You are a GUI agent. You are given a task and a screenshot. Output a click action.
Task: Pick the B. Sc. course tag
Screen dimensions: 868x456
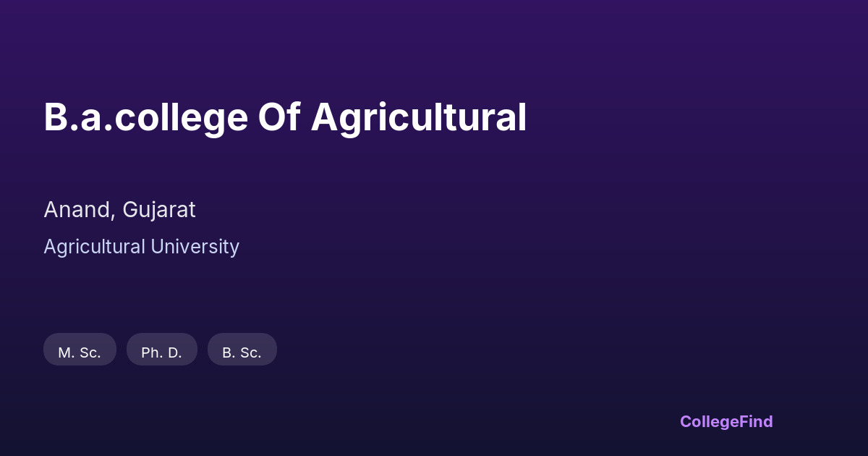tap(242, 352)
